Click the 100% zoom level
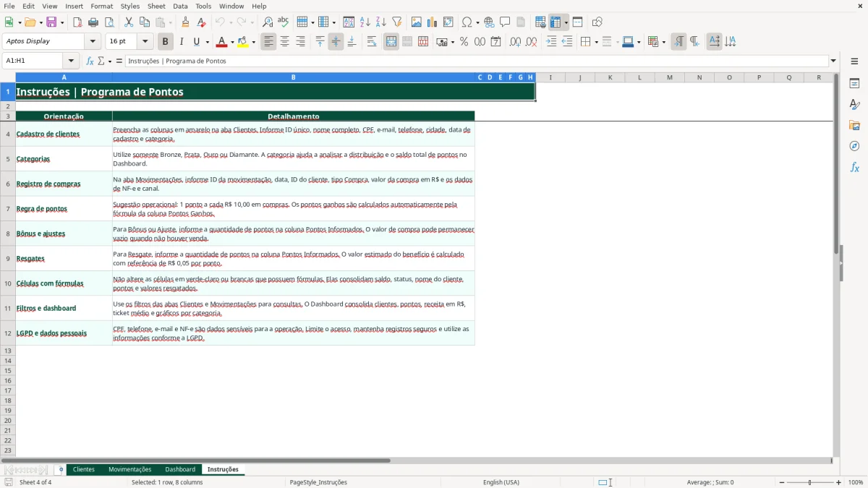 click(856, 482)
